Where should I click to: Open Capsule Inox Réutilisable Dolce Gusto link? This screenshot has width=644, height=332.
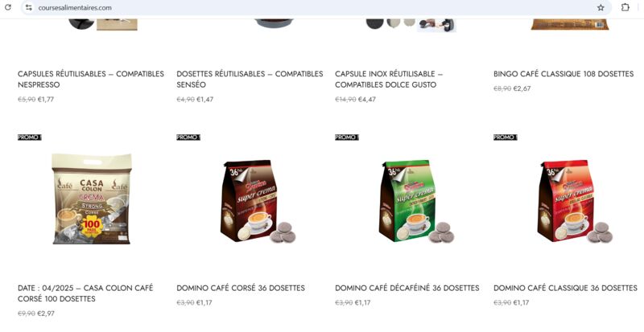pos(389,80)
